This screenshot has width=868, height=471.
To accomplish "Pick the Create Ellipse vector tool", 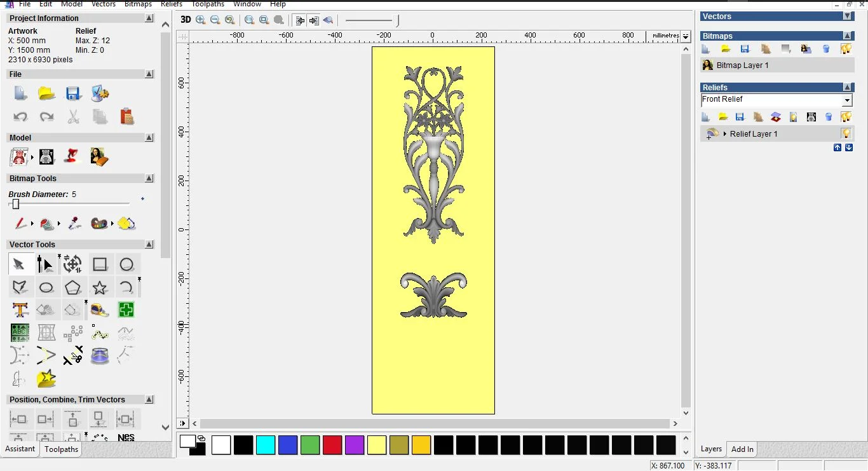I will coord(46,288).
